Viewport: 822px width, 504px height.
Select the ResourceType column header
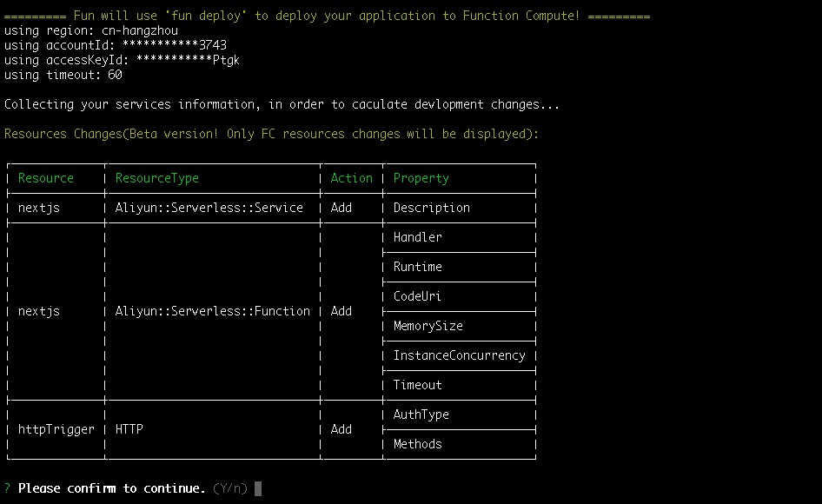tap(157, 178)
